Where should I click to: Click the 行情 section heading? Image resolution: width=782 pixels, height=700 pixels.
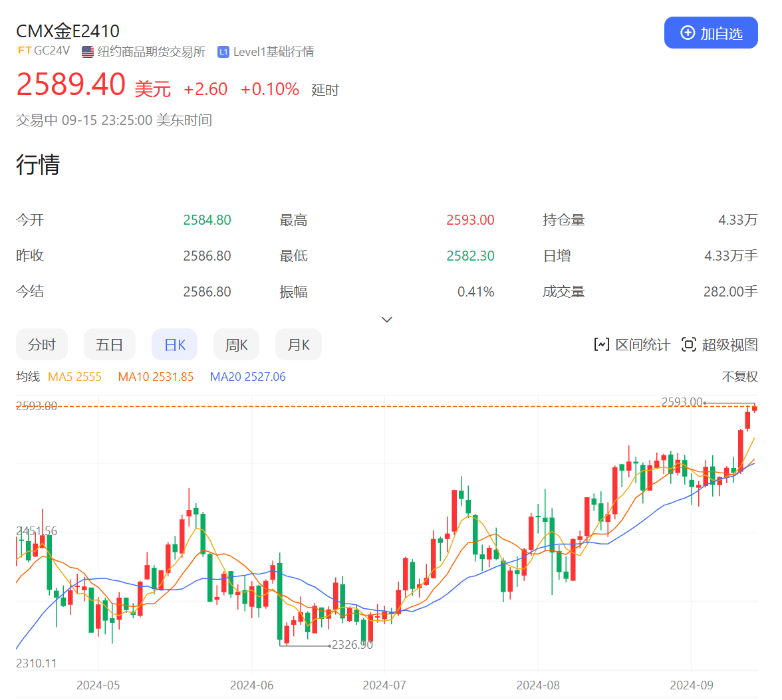38,164
